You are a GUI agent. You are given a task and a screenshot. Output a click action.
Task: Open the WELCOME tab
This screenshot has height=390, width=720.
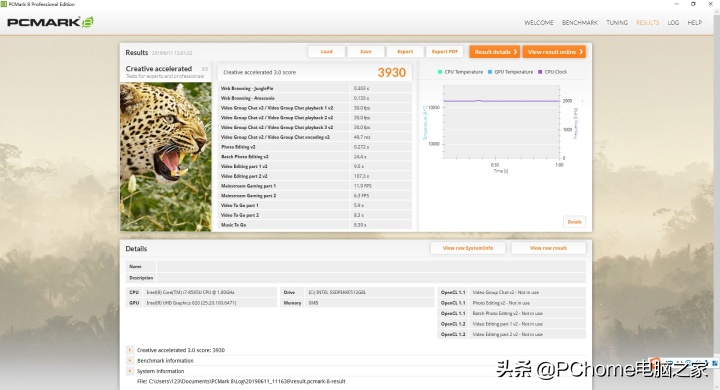click(539, 23)
